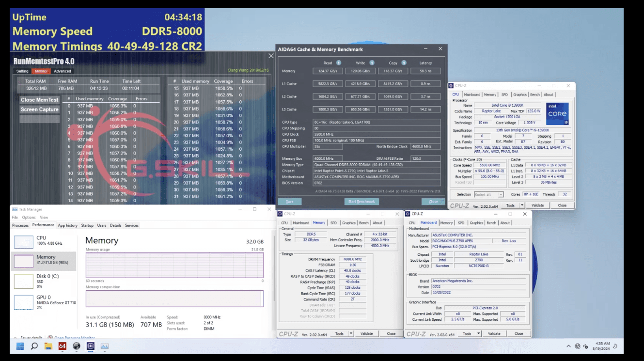Select the Disk 0 (C:) graph thumbnail

click(x=23, y=281)
